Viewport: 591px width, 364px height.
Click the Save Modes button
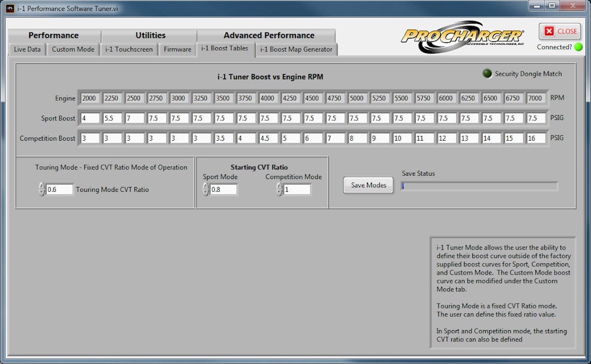pyautogui.click(x=368, y=185)
